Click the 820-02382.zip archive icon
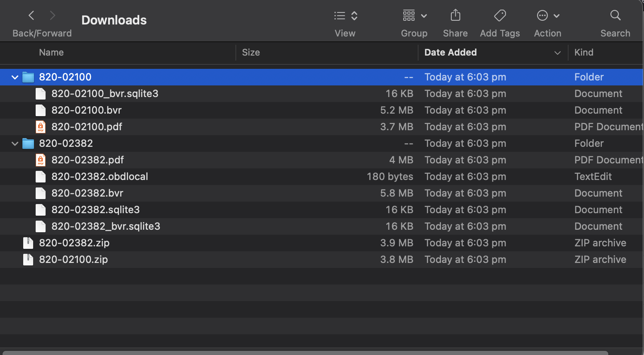Viewport: 644px width, 355px height. (x=28, y=243)
